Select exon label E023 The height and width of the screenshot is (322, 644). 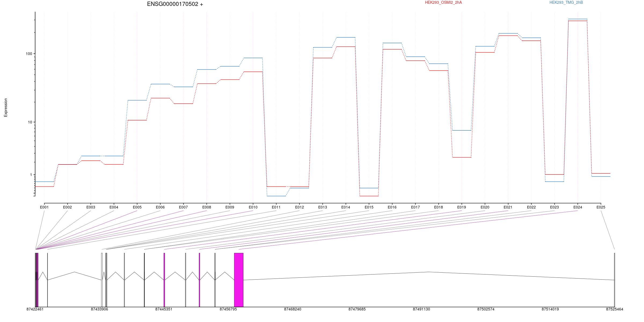[x=554, y=207]
